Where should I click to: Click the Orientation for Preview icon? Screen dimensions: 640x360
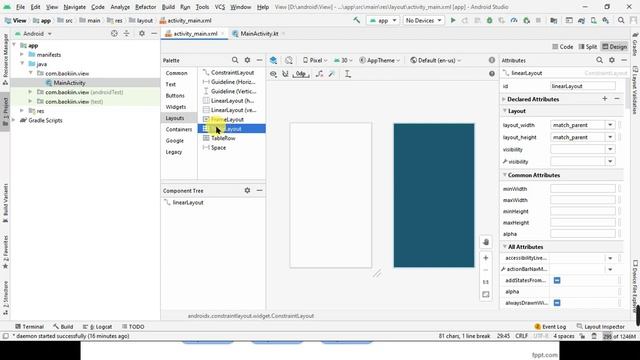click(289, 60)
